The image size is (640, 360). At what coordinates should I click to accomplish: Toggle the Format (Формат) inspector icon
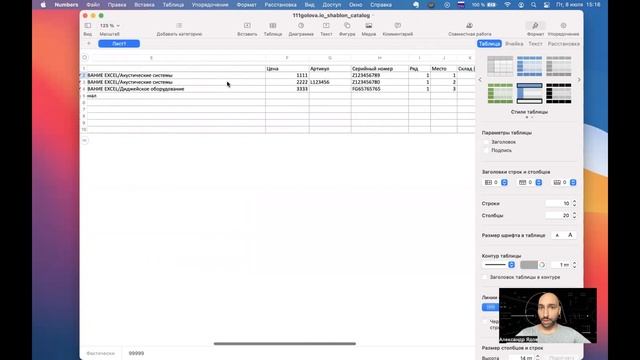click(535, 26)
